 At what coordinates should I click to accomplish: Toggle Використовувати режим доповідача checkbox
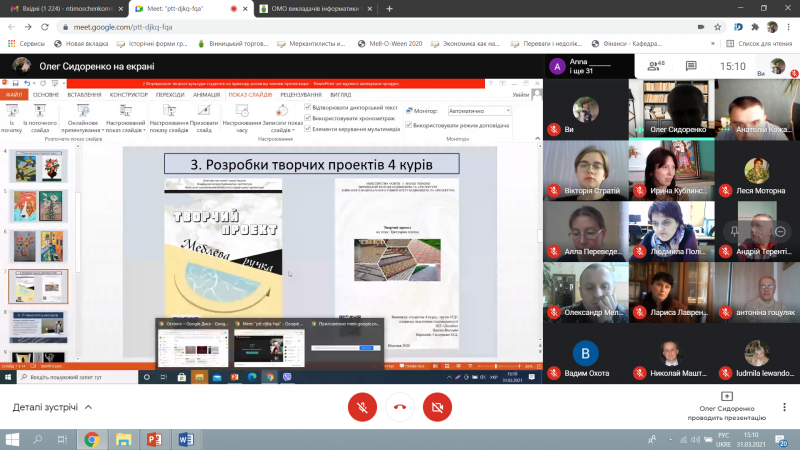click(x=408, y=125)
